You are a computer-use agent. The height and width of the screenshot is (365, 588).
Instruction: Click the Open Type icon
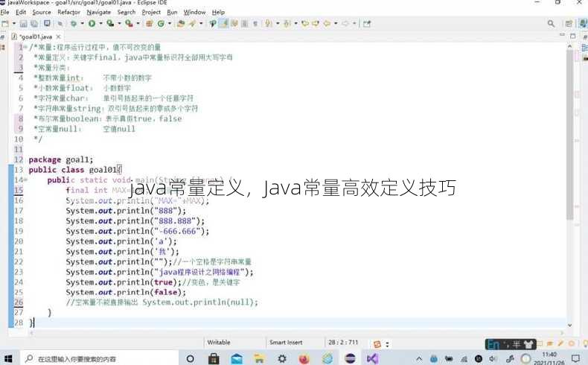click(181, 24)
